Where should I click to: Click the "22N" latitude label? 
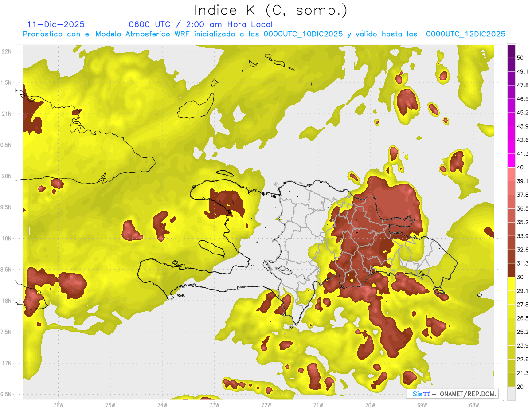tap(7, 51)
